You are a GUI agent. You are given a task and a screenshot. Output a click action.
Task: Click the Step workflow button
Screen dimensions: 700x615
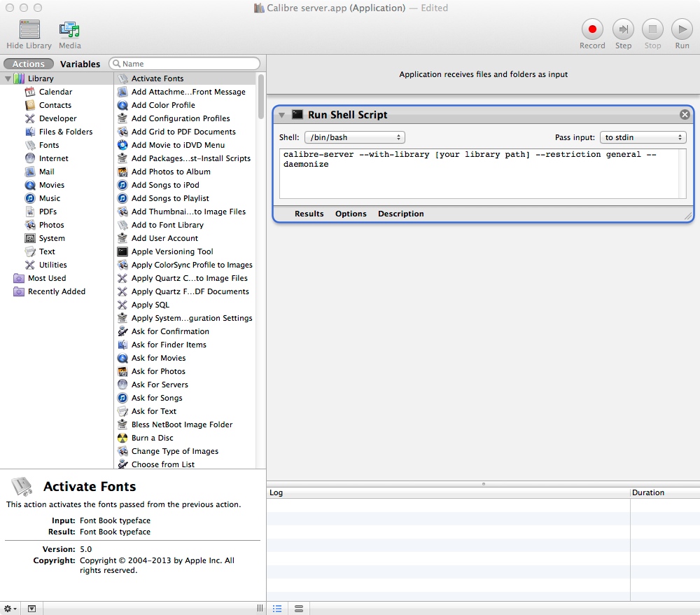(x=623, y=29)
